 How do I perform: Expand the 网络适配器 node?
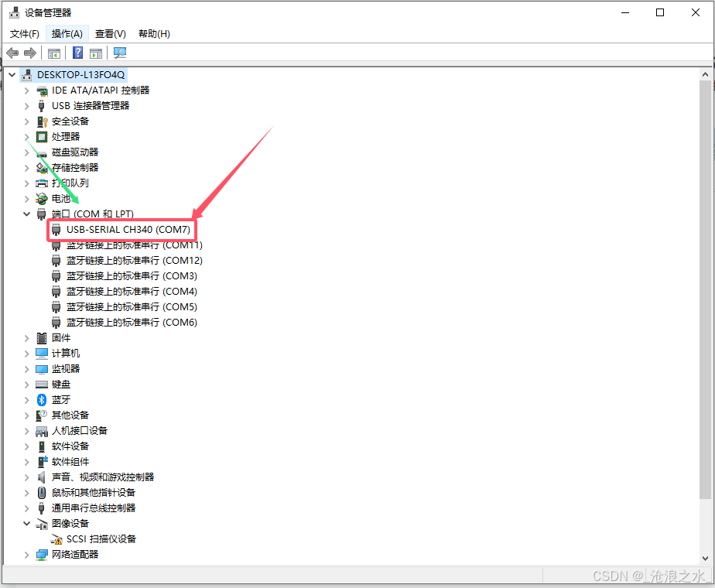point(27,555)
